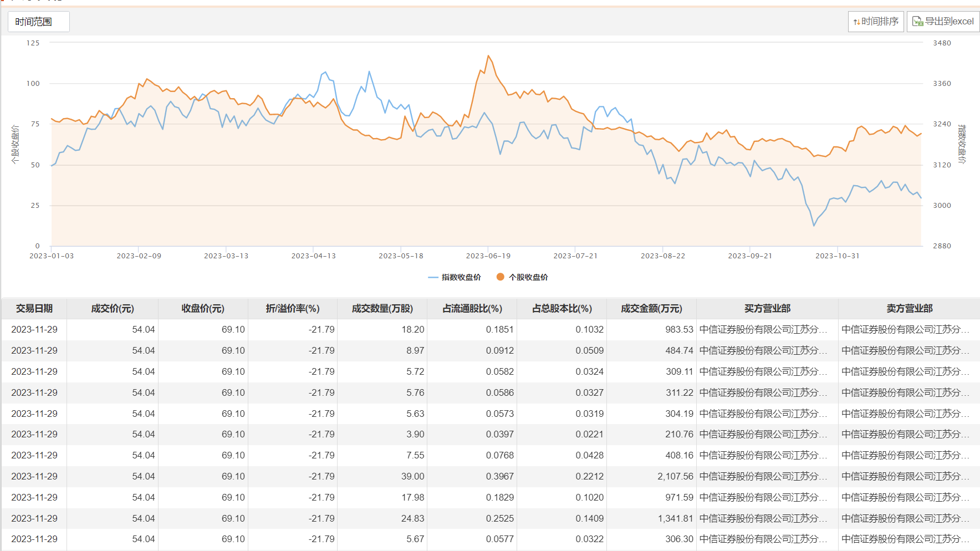Click the 成交价(元) column header
This screenshot has height=551, width=980.
point(113,309)
